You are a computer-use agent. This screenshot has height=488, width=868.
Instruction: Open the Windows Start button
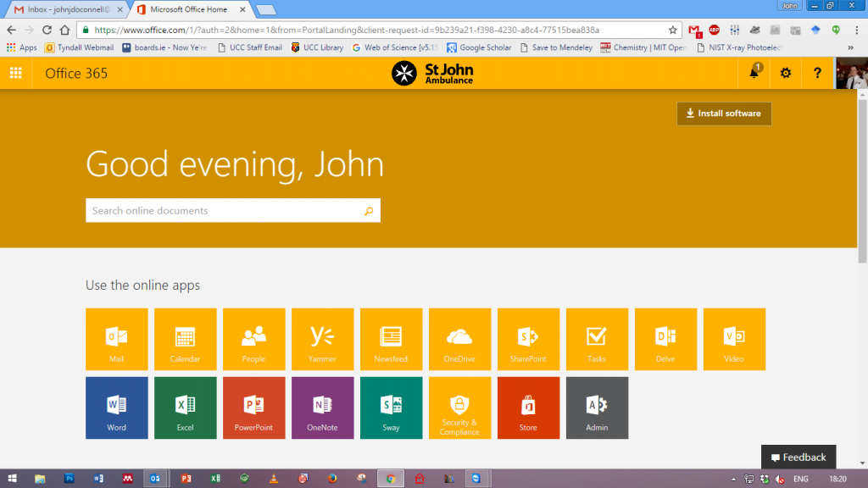[12, 479]
